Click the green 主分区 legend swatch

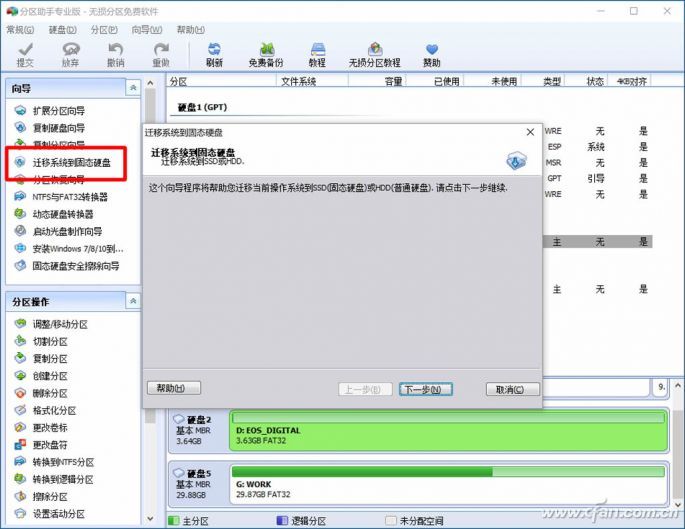(x=173, y=521)
